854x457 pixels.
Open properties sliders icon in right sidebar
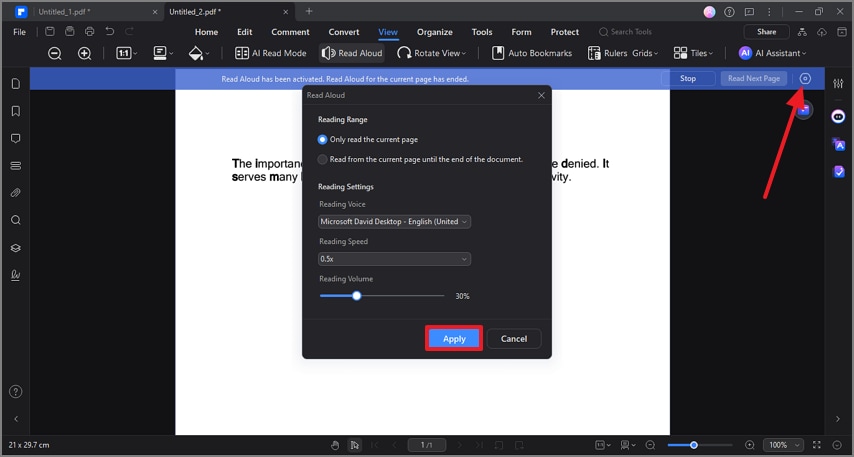838,83
